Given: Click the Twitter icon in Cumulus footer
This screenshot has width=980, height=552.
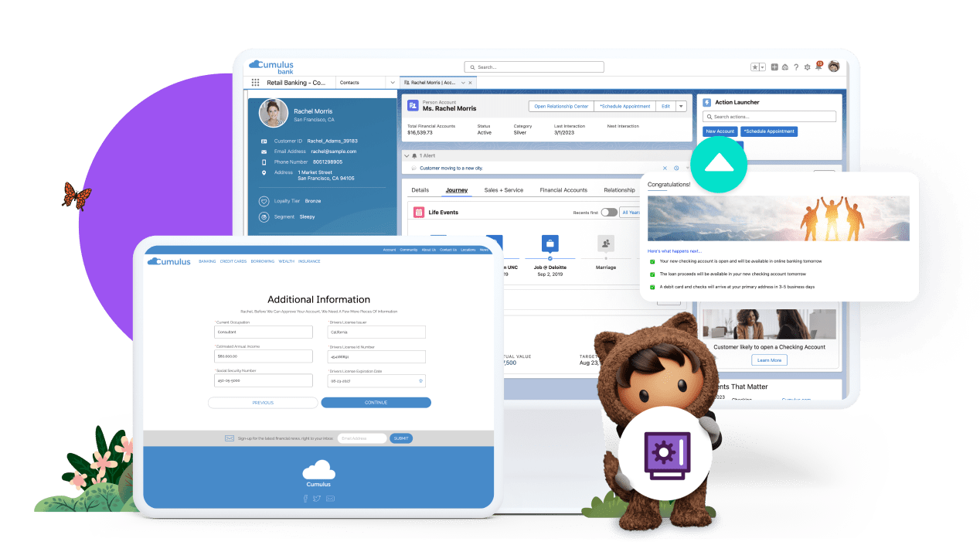Looking at the screenshot, I should click(x=317, y=499).
